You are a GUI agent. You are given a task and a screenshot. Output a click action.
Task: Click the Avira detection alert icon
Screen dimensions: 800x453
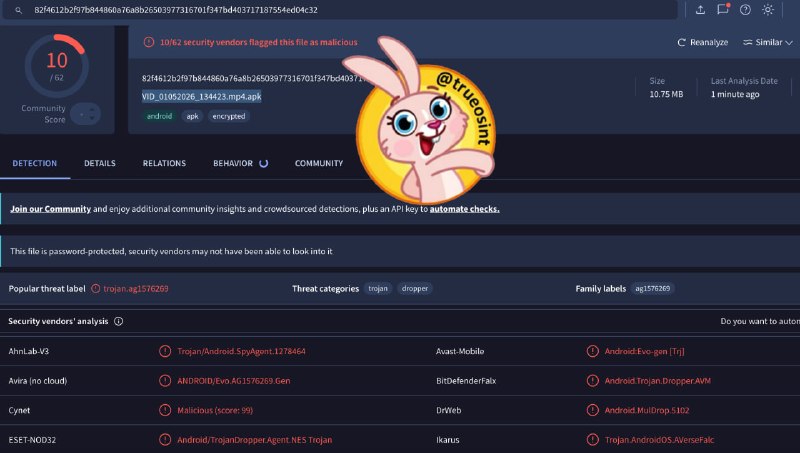tap(165, 381)
